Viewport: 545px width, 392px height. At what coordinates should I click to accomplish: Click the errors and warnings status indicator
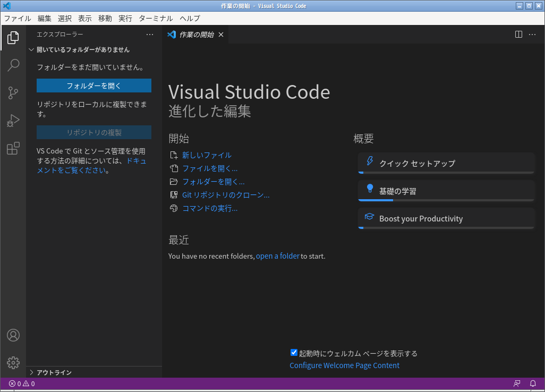pos(22,384)
